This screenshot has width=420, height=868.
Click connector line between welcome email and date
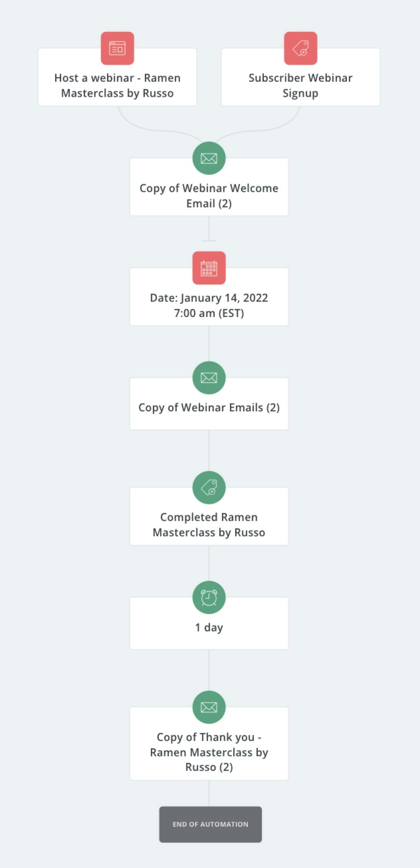(209, 228)
